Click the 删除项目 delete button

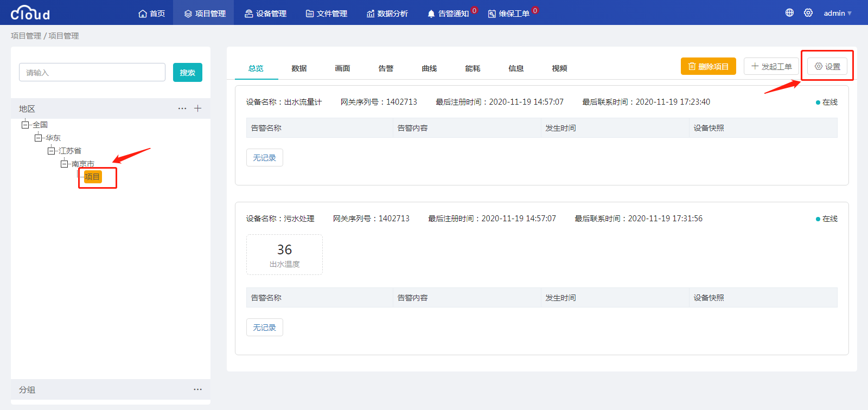coord(709,66)
